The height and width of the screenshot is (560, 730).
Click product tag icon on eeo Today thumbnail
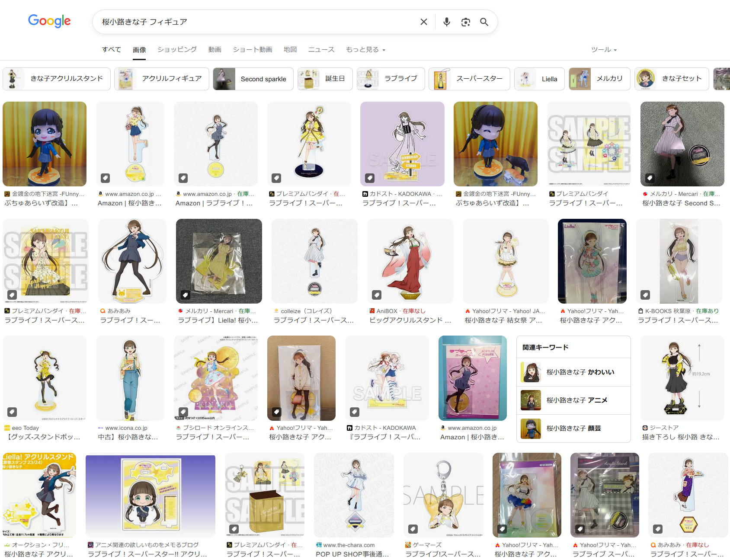12,412
